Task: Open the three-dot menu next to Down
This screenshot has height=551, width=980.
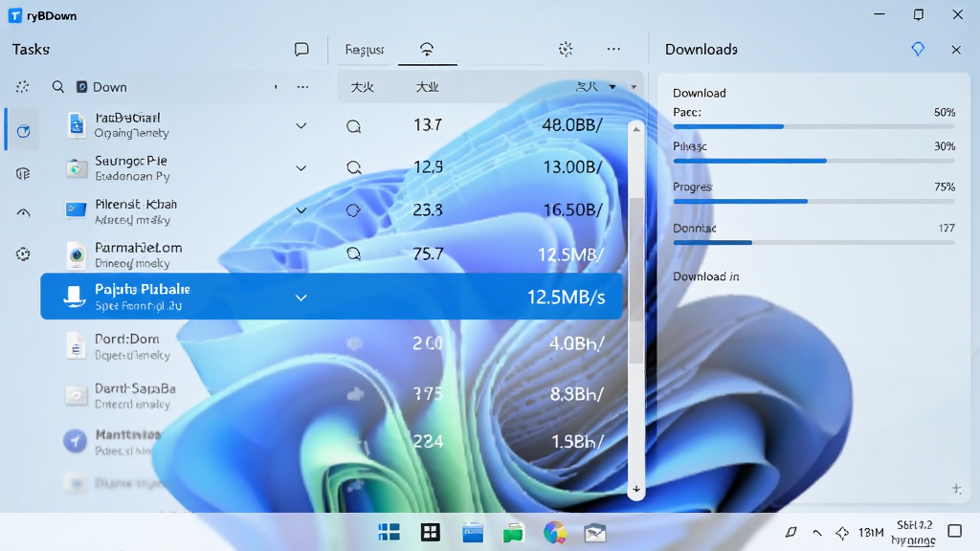Action: point(302,87)
